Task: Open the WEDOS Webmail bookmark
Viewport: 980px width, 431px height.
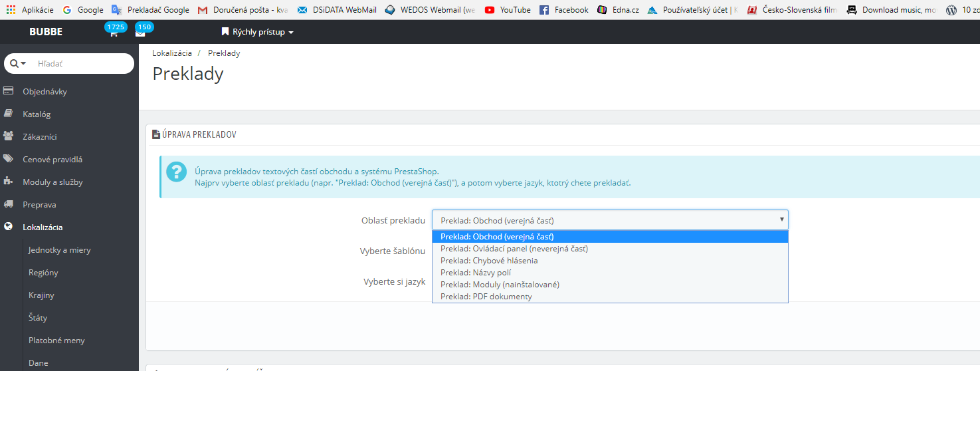Action: (x=431, y=10)
